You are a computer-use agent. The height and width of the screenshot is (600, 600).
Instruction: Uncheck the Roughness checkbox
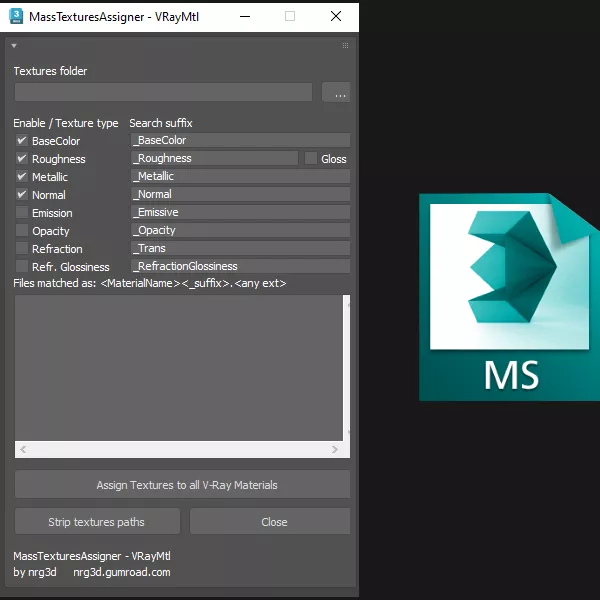pos(22,158)
